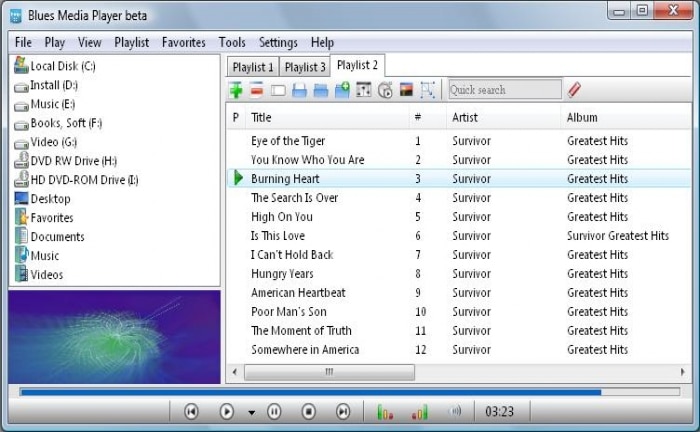
Task: Open the Settings menu
Action: click(278, 42)
